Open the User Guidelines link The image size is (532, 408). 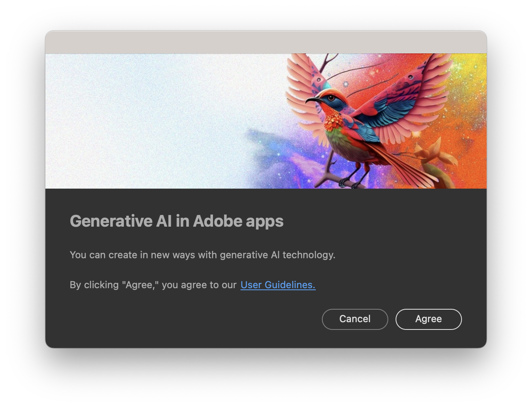click(278, 285)
